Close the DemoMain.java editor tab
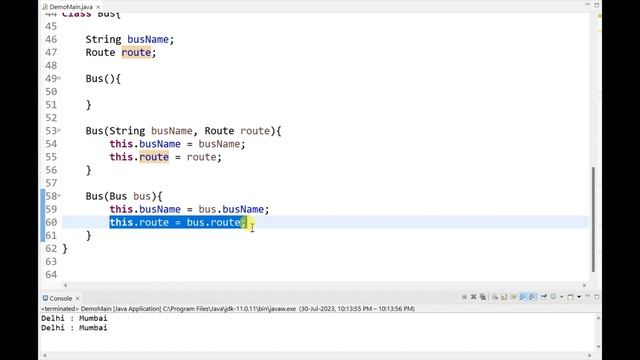 pyautogui.click(x=98, y=7)
